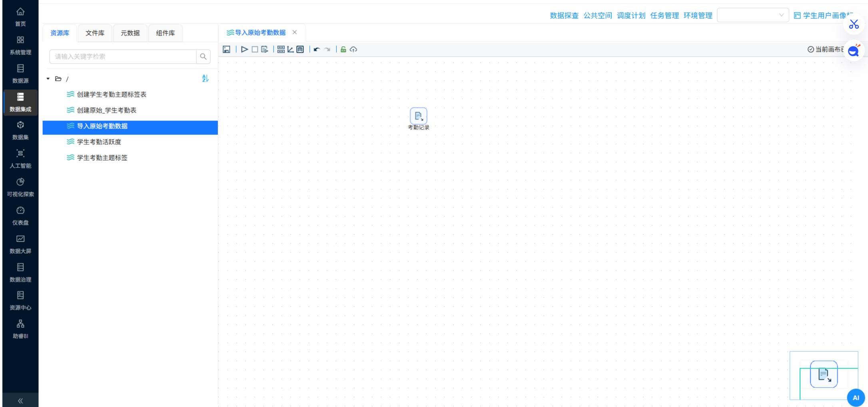Open the empty dropdown in header
This screenshot has width=868, height=407.
(752, 15)
